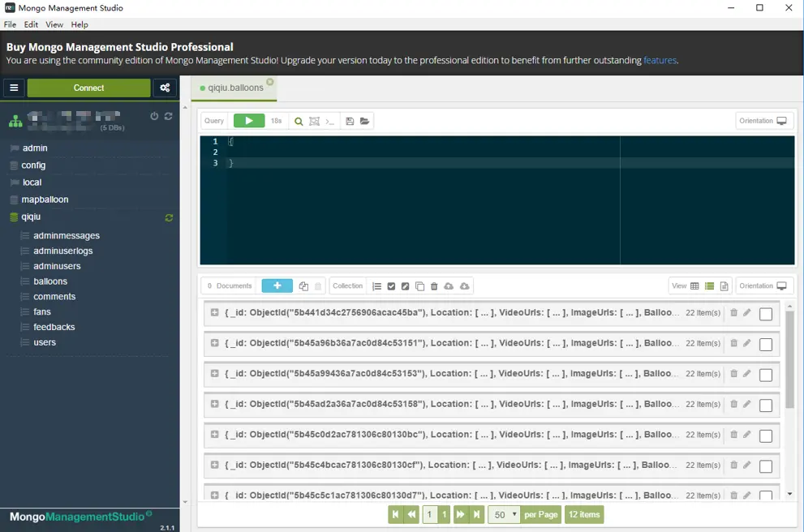
Task: Open the Help menu
Action: tap(80, 24)
